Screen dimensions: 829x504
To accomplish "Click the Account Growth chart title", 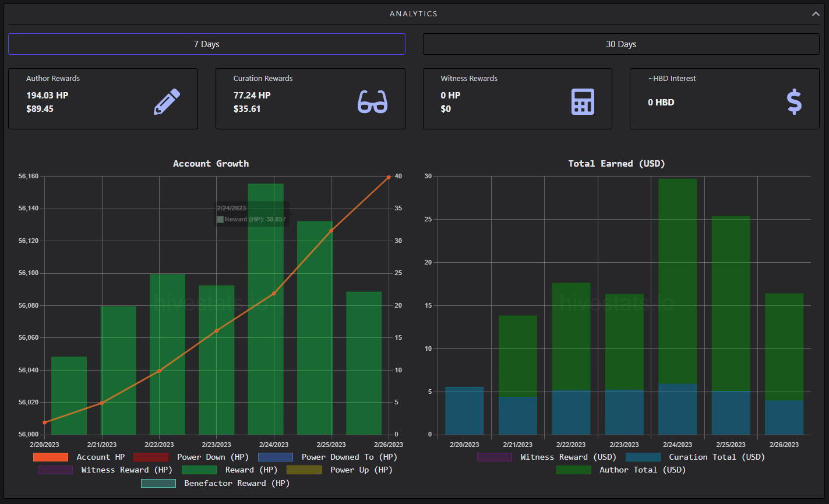I will click(x=211, y=164).
